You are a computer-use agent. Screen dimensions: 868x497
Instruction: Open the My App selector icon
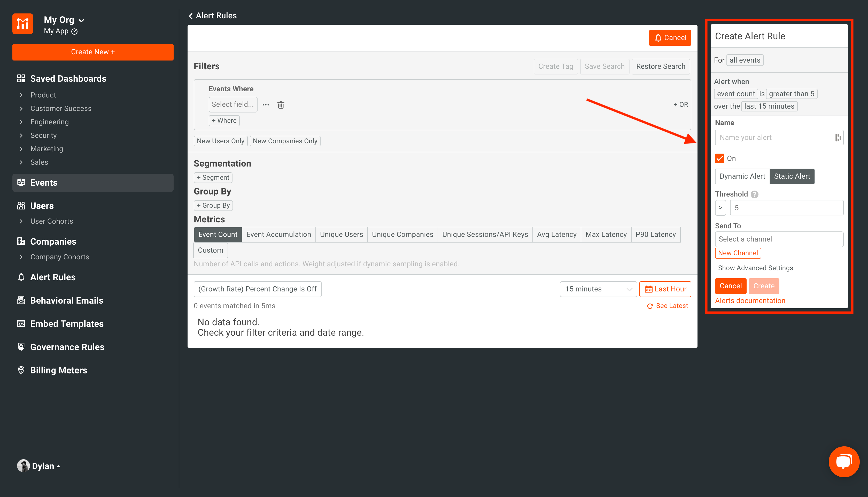[x=75, y=31]
